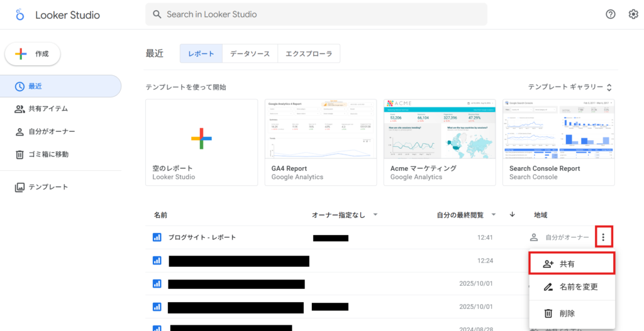Click the report icon beside ブログサイト - レポート

(x=157, y=237)
